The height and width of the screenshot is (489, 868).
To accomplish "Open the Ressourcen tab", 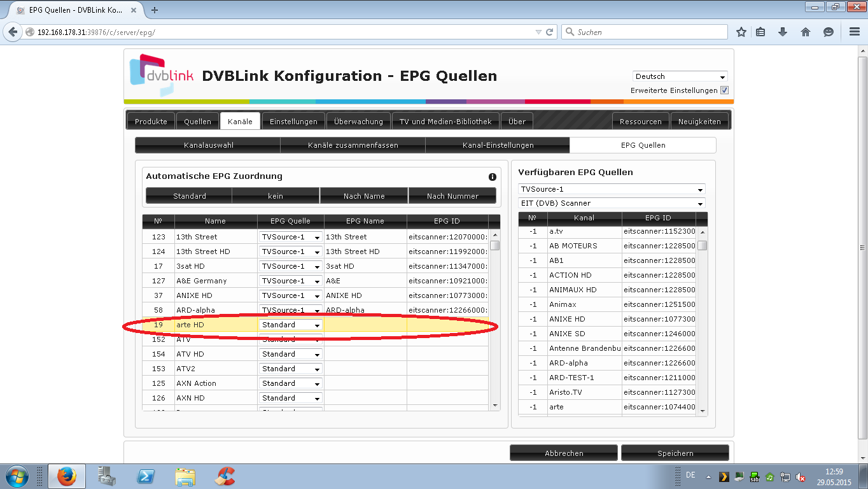I will [x=641, y=121].
